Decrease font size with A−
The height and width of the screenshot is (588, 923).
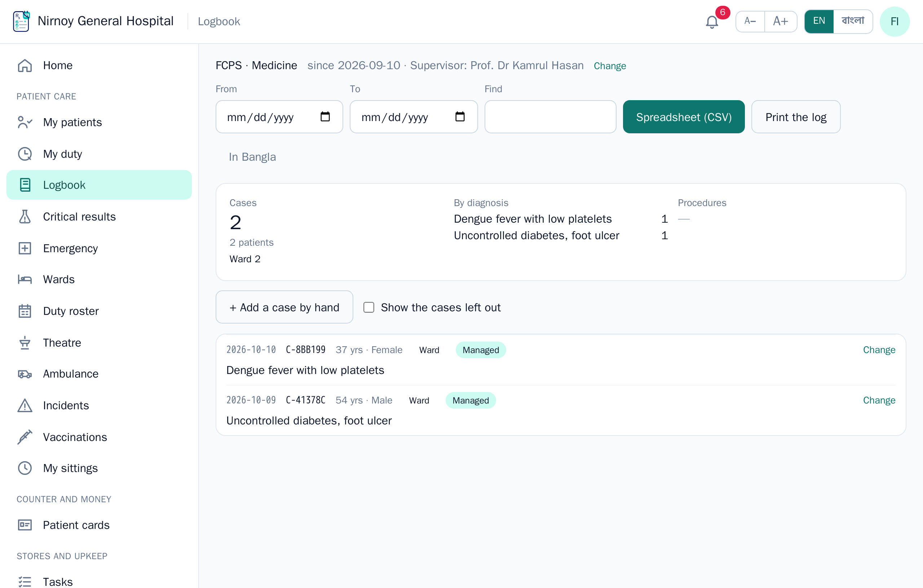750,22
